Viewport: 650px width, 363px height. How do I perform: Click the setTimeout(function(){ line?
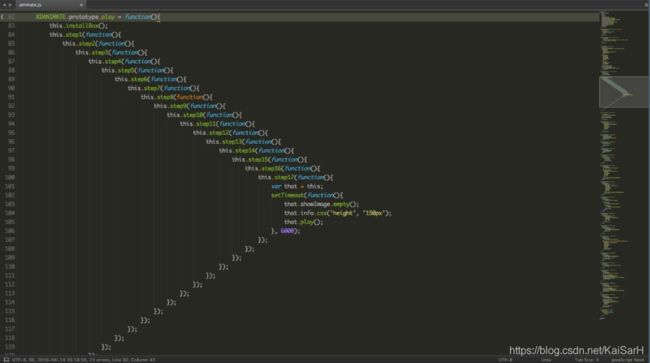point(308,195)
